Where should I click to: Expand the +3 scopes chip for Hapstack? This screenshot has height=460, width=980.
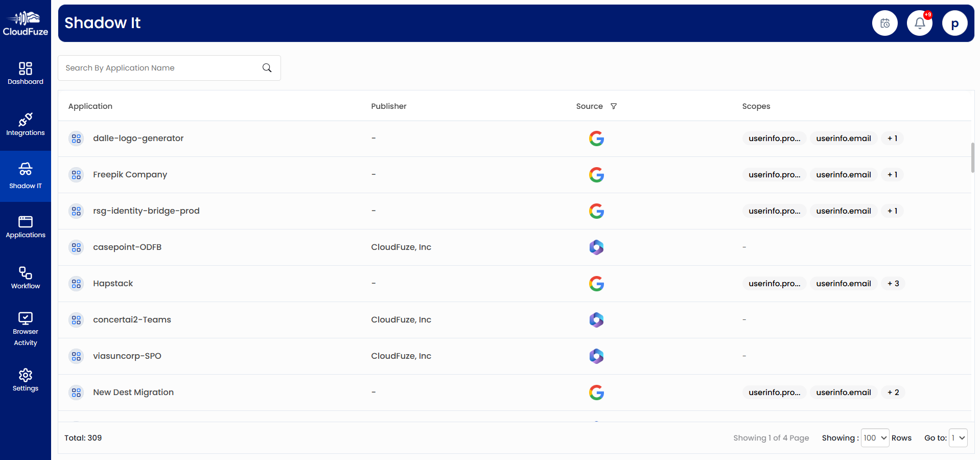tap(893, 283)
